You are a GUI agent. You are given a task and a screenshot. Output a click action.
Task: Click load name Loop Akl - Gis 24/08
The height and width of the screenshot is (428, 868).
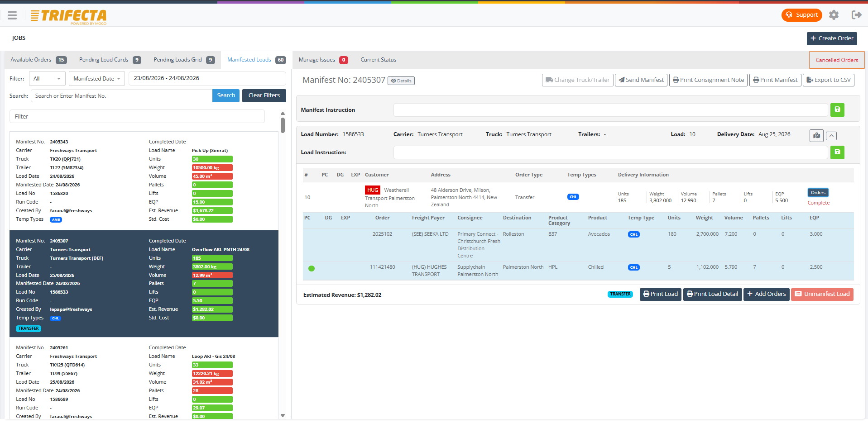pyautogui.click(x=213, y=357)
